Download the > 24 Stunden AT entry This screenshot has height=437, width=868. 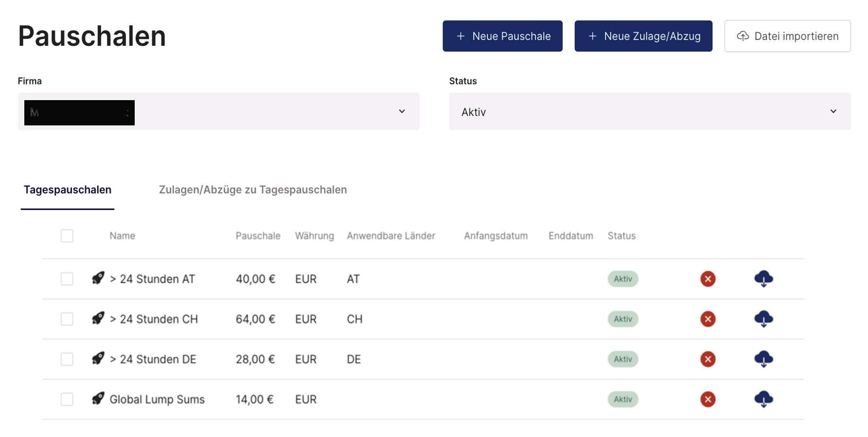coord(763,279)
